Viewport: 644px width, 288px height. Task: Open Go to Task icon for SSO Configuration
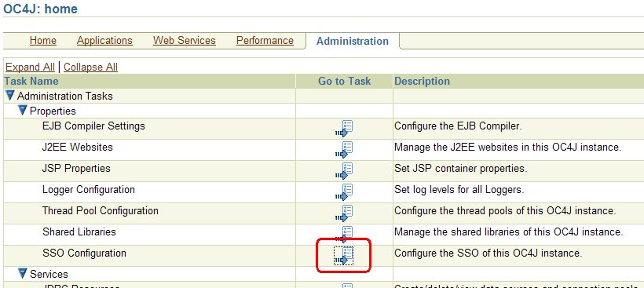tap(344, 256)
